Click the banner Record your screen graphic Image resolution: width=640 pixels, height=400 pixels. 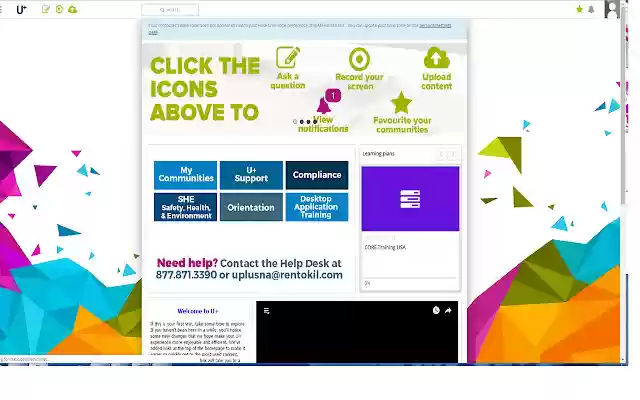point(360,59)
